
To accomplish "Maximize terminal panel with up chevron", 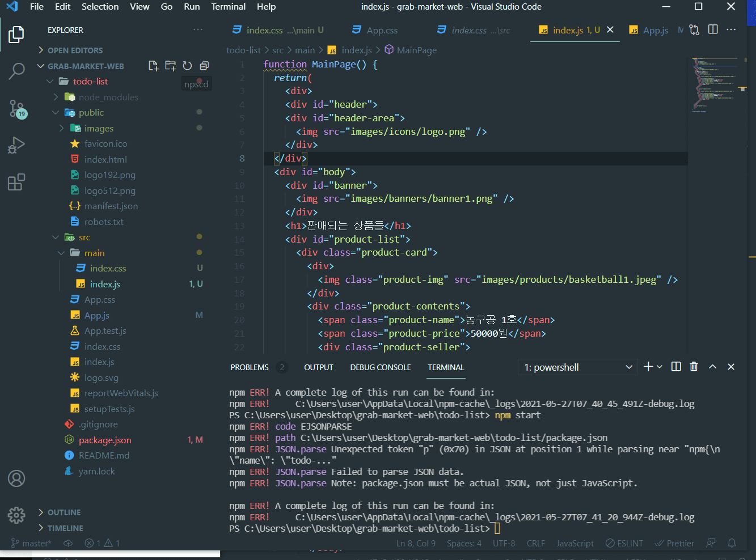I will 712,367.
